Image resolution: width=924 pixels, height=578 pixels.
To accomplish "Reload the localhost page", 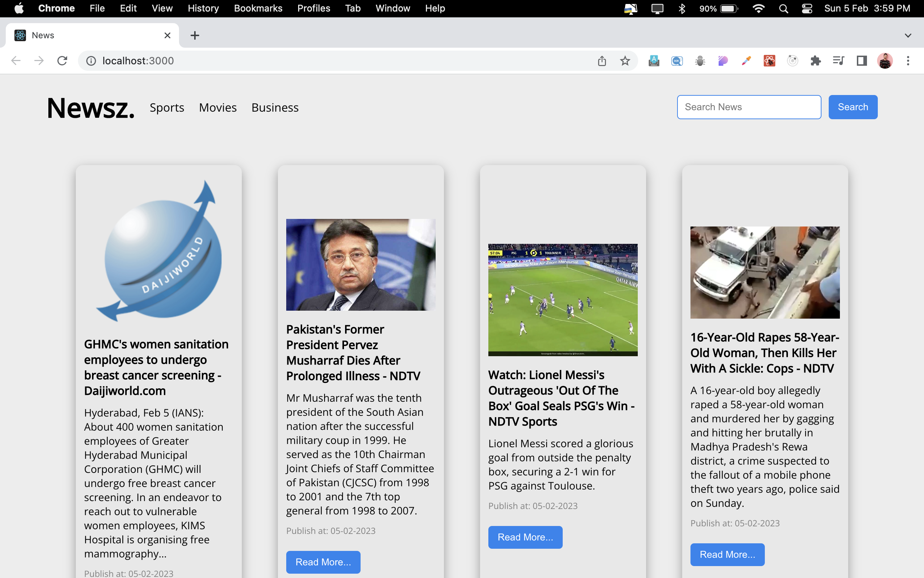I will [62, 60].
